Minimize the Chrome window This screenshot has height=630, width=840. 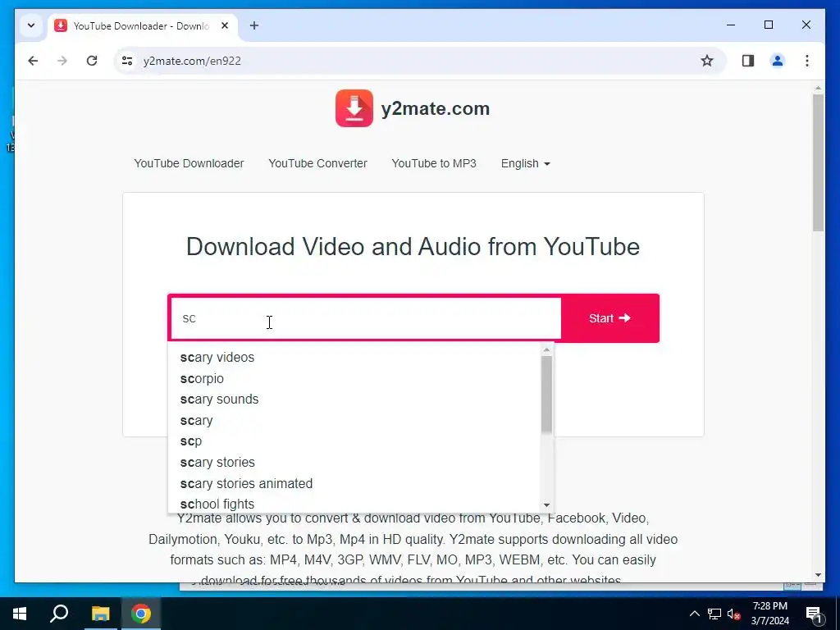tap(731, 25)
